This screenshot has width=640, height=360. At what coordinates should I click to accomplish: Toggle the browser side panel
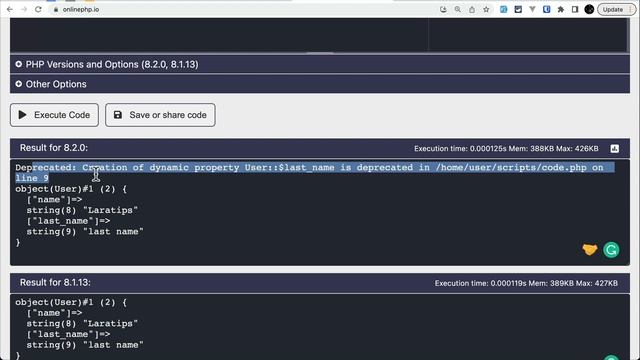pos(575,9)
